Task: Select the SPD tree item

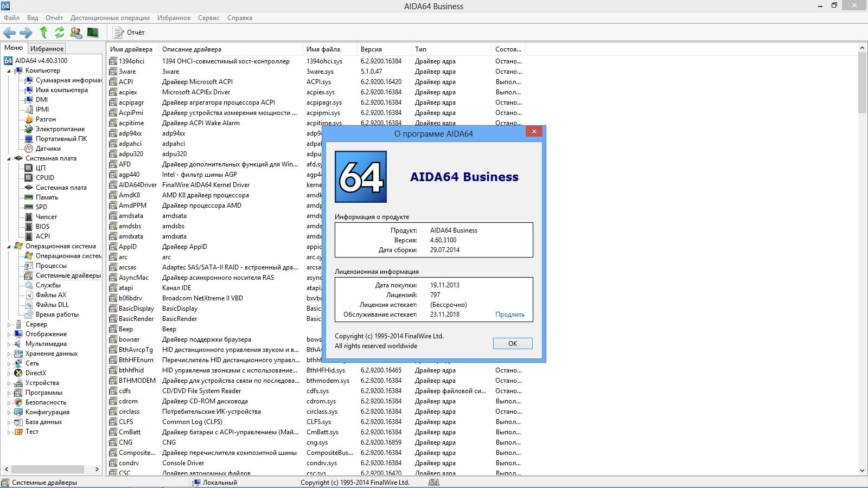Action: point(41,207)
